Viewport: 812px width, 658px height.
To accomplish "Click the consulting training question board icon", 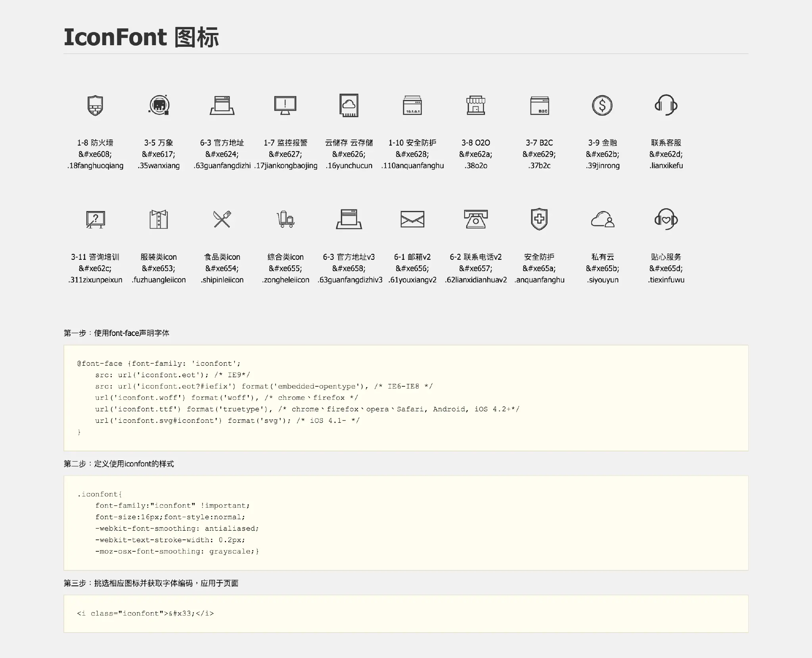I will [95, 219].
